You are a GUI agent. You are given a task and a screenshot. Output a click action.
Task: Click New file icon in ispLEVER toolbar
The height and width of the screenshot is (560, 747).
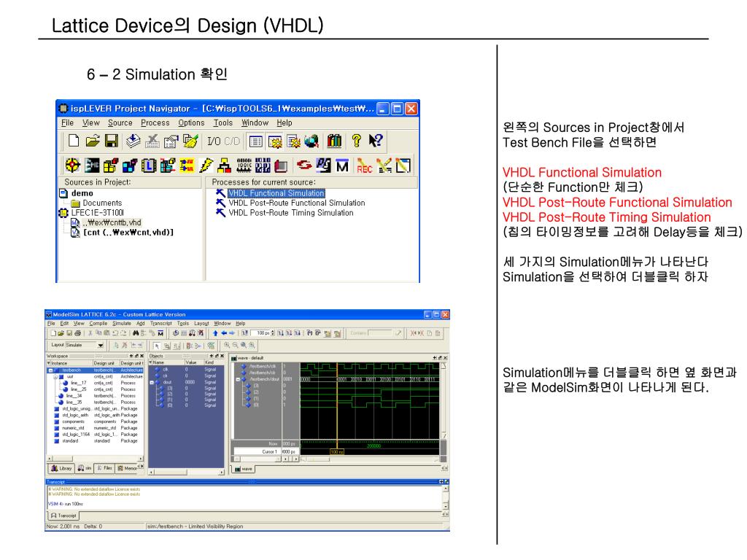74,141
